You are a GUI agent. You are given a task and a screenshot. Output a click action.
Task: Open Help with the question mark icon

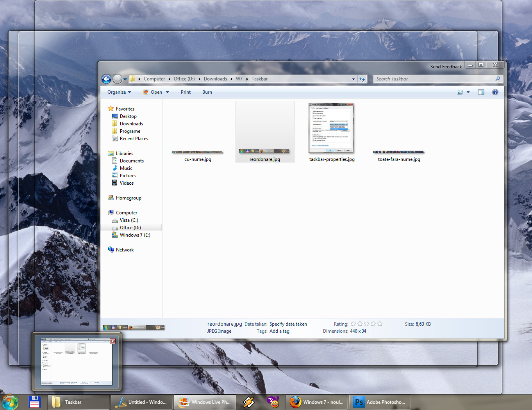click(x=495, y=92)
